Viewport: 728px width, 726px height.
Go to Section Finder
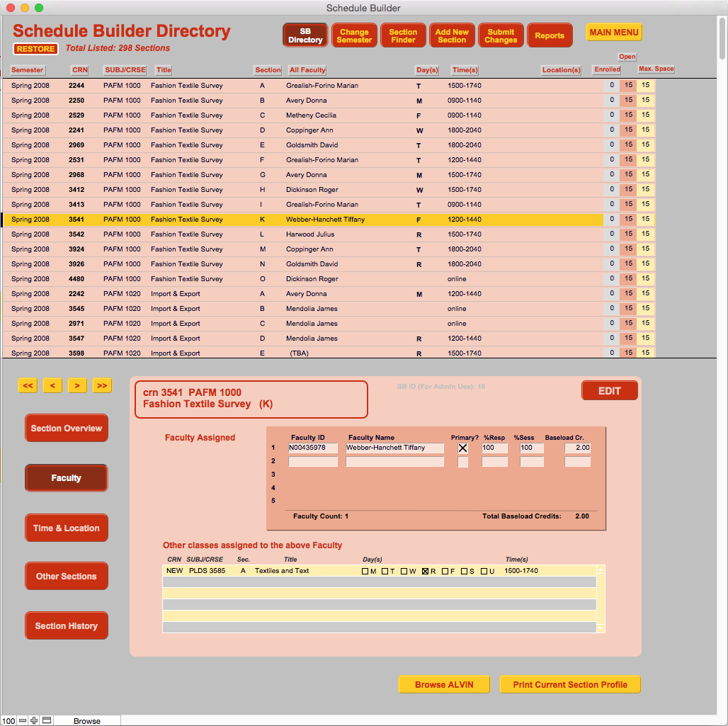click(403, 35)
